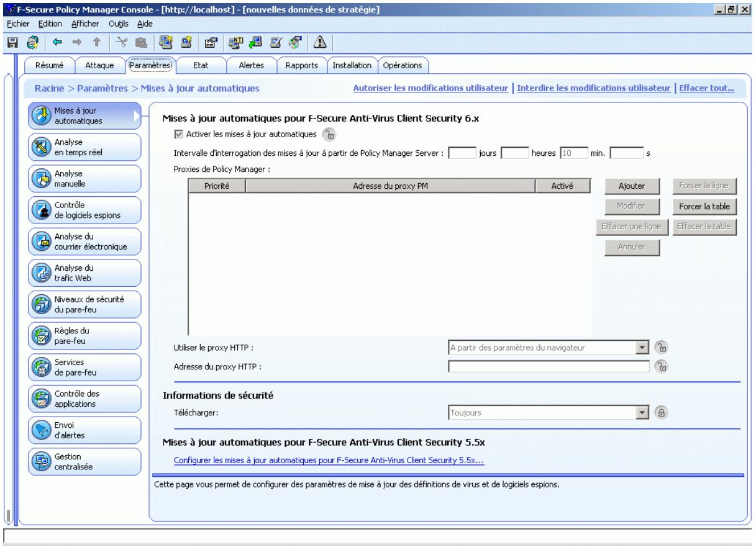Open Contrôle de logiciels espions page
Image resolution: width=756 pixels, height=547 pixels.
84,210
